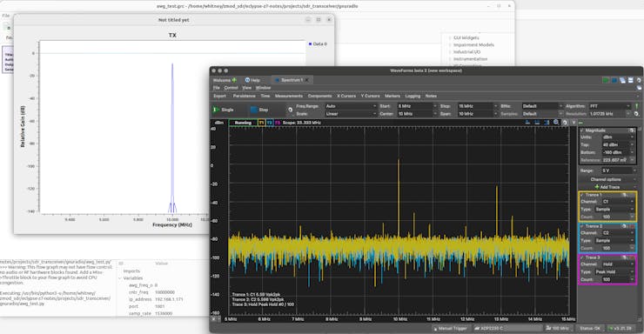Click the T2 trace indicator in plot header

[270, 123]
